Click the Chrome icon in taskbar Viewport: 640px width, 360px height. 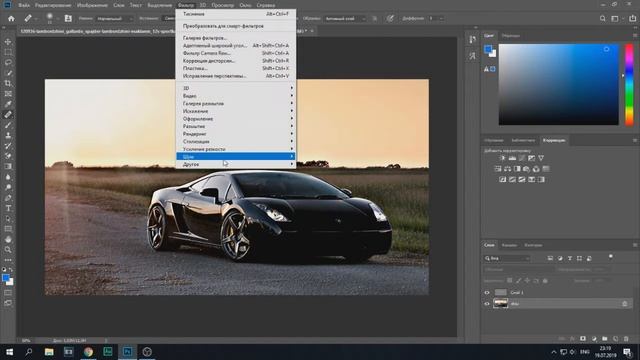click(88, 352)
